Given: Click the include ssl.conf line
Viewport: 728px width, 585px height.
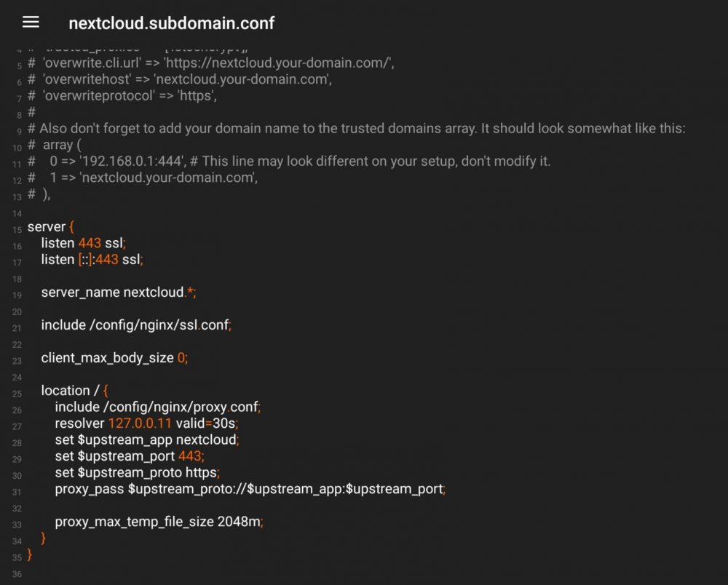Looking at the screenshot, I should coord(136,325).
